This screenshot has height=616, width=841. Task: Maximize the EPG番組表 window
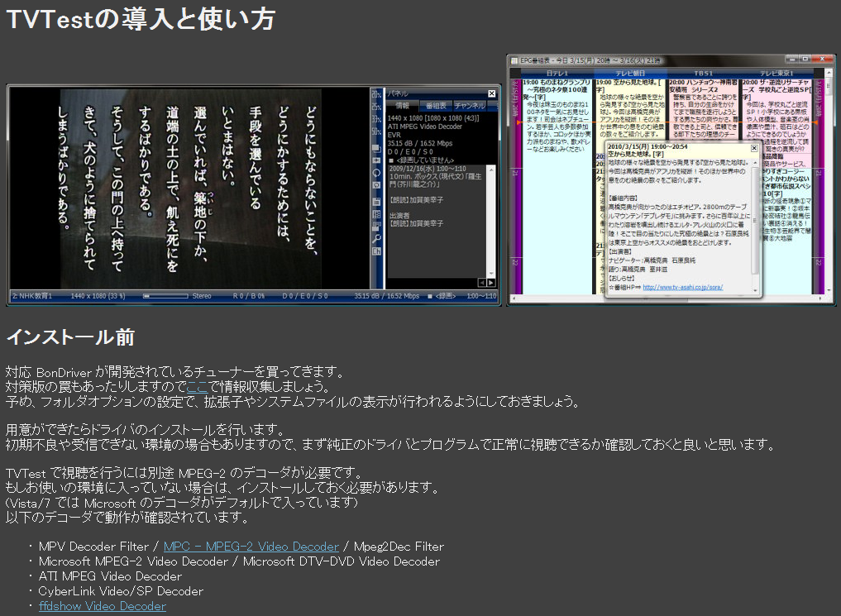805,59
